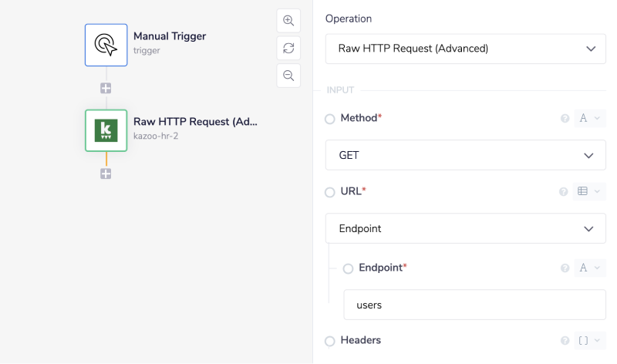Open help for the URL field
The image size is (617, 364).
point(565,191)
